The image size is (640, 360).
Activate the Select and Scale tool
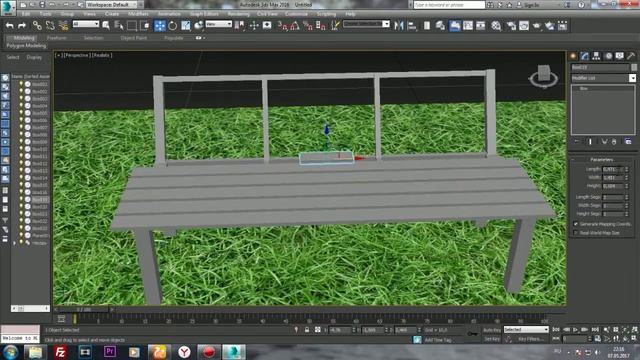pos(186,26)
